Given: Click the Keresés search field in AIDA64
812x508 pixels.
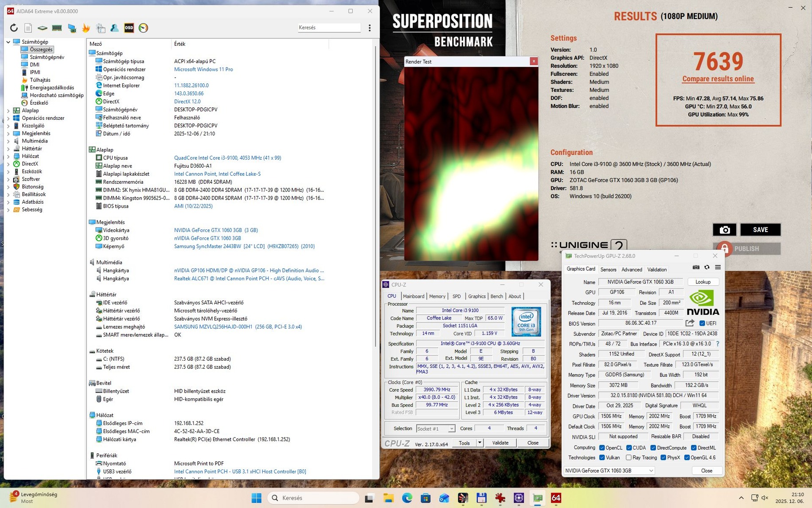Looking at the screenshot, I should (x=329, y=28).
